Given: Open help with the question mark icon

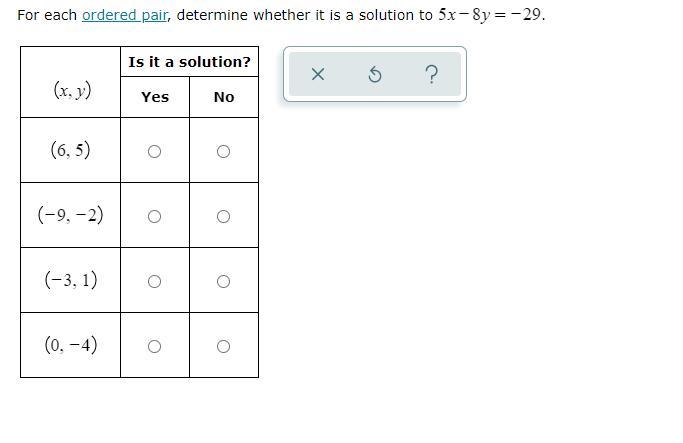Looking at the screenshot, I should pyautogui.click(x=431, y=75).
